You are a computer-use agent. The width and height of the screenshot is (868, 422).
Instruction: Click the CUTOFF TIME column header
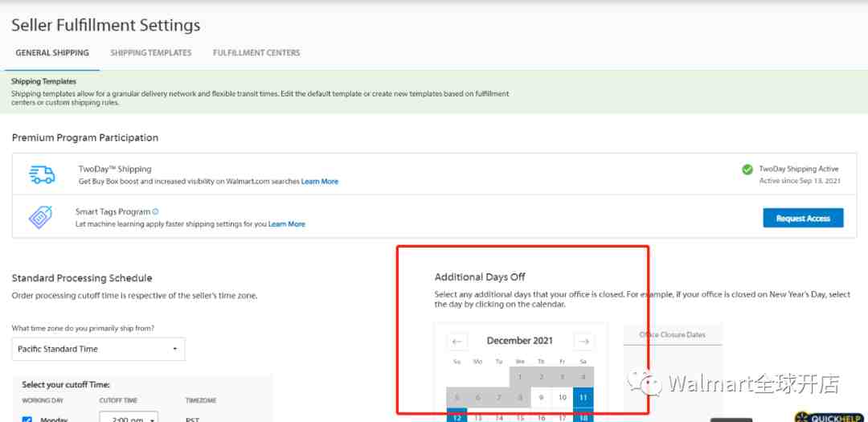point(118,400)
